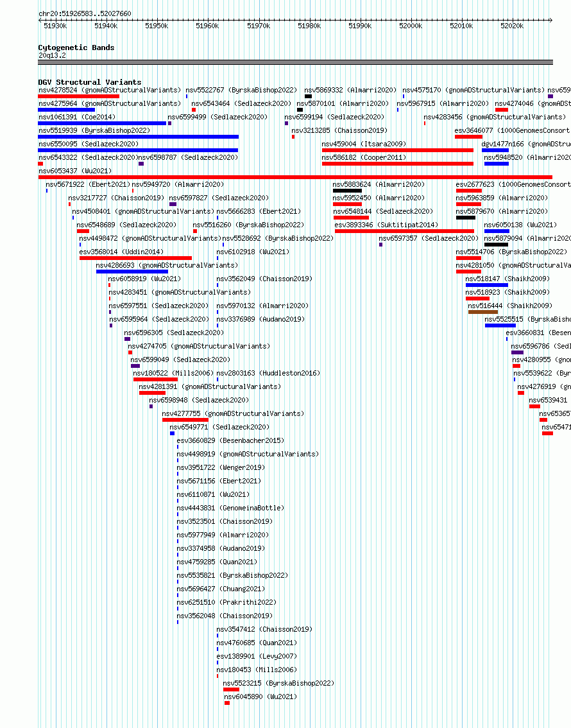The height and width of the screenshot is (728, 571).
Task: Select nsv5869332 (Almarri2020) label
Action: tap(351, 90)
